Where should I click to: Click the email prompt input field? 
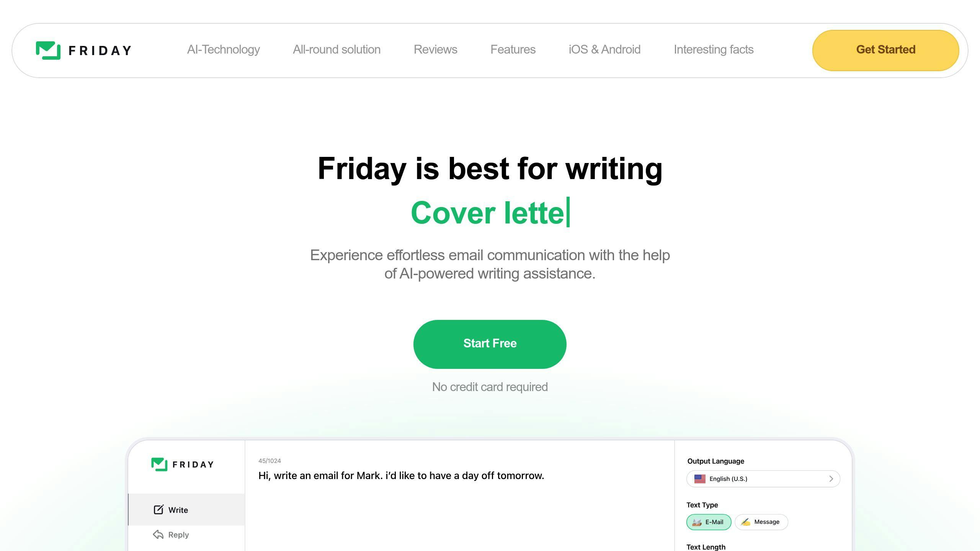click(x=401, y=475)
